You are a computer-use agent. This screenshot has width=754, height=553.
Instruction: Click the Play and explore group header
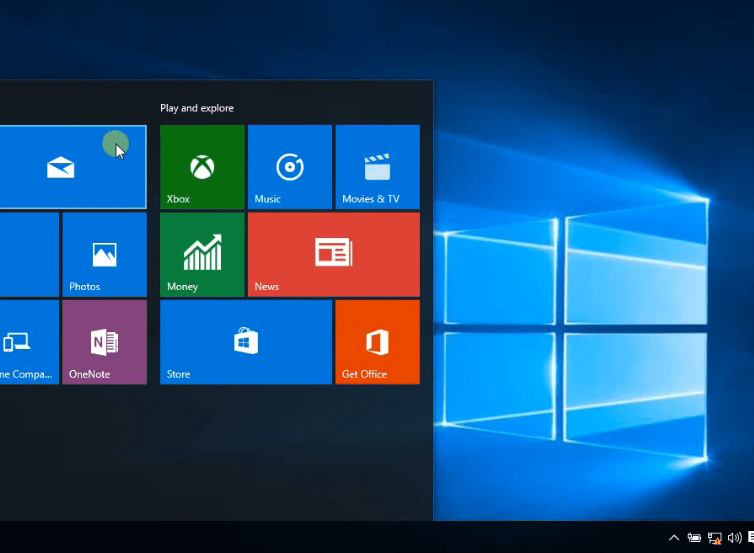click(197, 108)
